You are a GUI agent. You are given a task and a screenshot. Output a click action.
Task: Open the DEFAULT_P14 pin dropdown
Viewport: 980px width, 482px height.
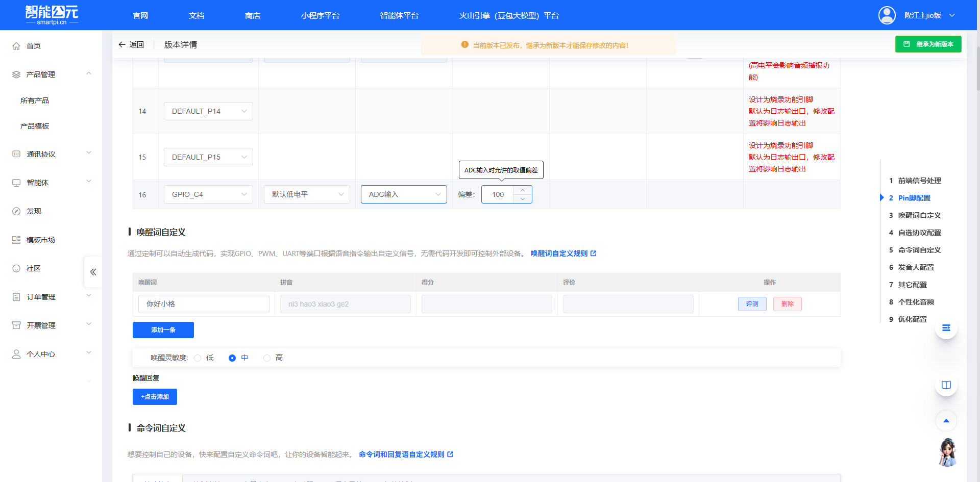point(208,111)
